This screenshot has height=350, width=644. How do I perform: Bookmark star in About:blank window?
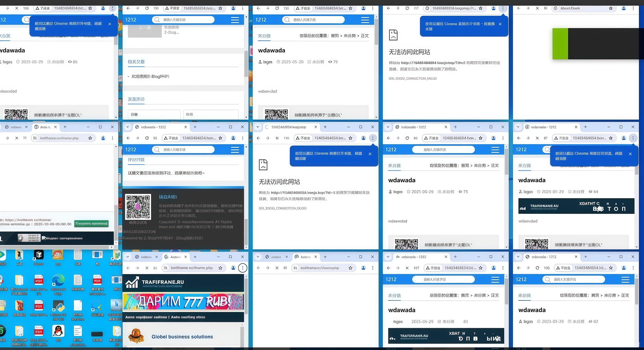(611, 8)
